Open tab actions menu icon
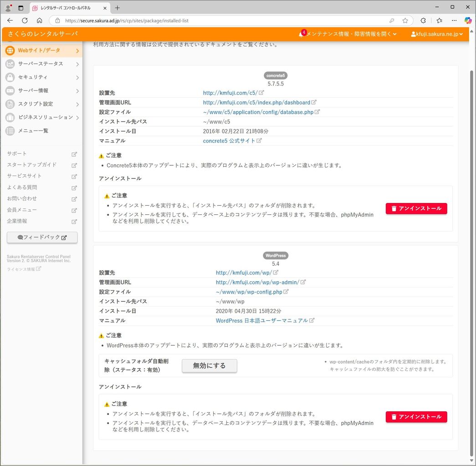 coord(20,8)
